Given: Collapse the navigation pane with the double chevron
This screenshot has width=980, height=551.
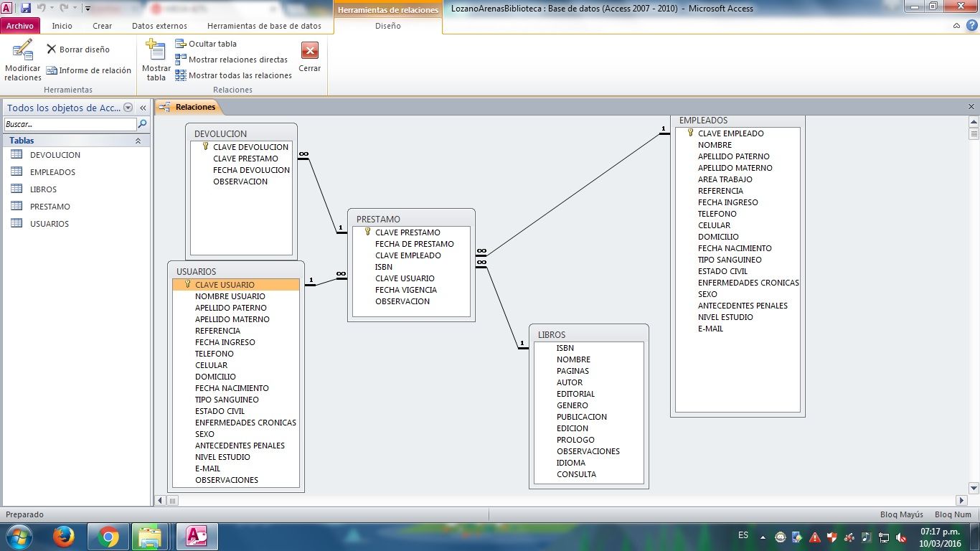Looking at the screenshot, I should (143, 108).
